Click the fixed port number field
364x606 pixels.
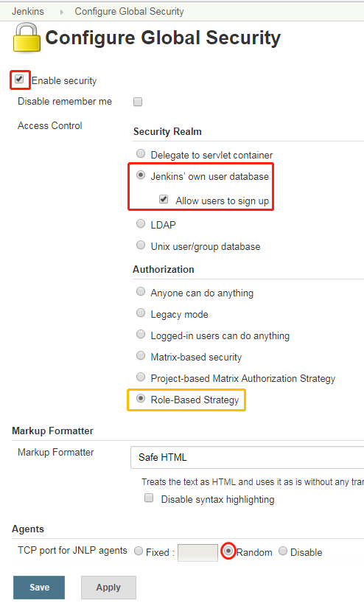click(x=198, y=553)
